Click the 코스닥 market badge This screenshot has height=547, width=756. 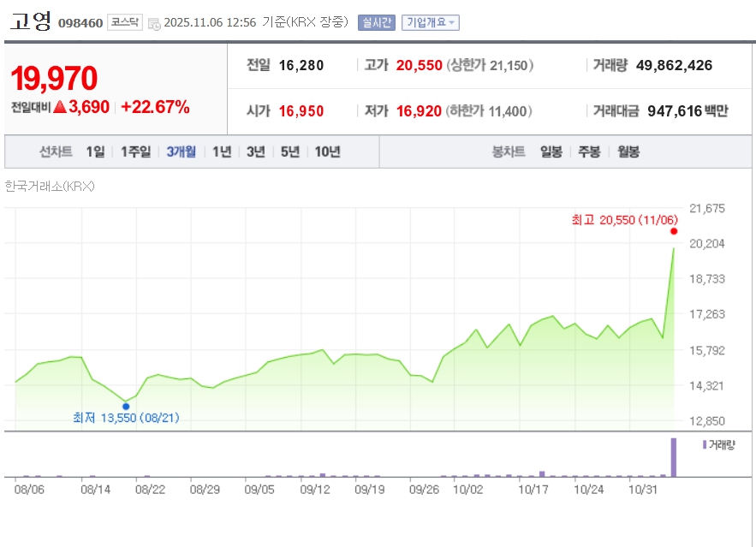[x=125, y=22]
